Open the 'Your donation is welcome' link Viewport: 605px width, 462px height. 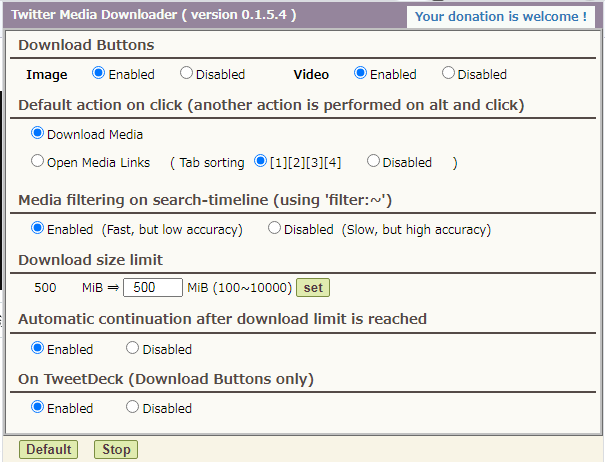(x=500, y=17)
